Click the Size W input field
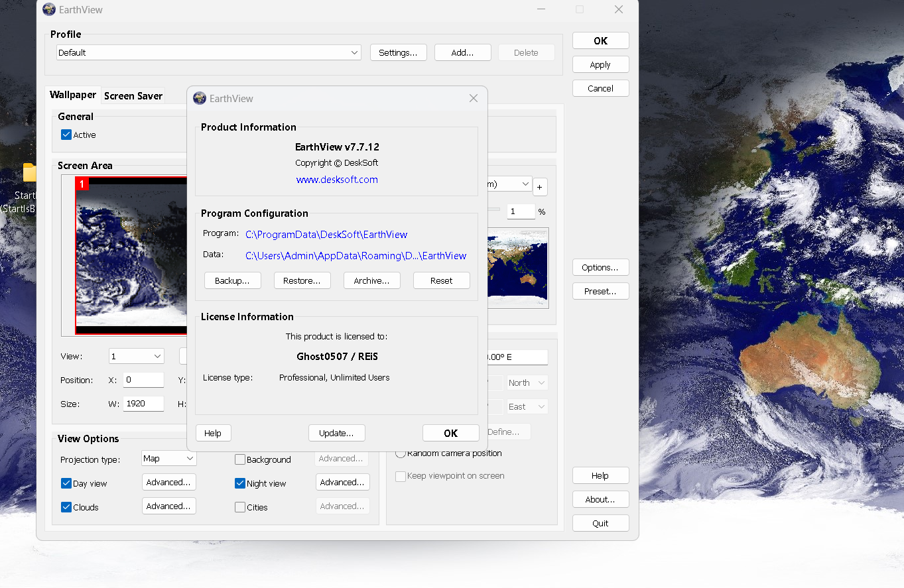The height and width of the screenshot is (588, 904). [x=143, y=403]
